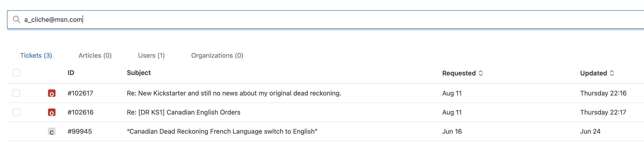Switch to the Articles (0) tab
This screenshot has width=644, height=149.
(x=95, y=55)
